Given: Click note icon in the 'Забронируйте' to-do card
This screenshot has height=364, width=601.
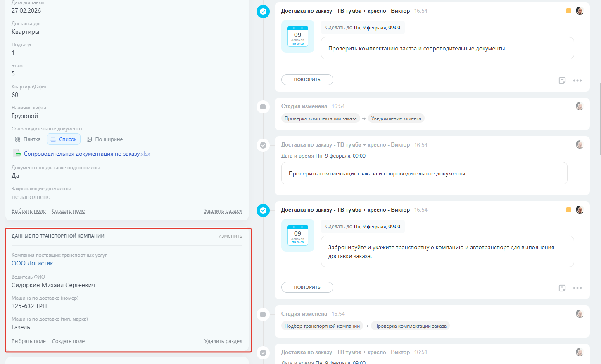Looking at the screenshot, I should [562, 288].
